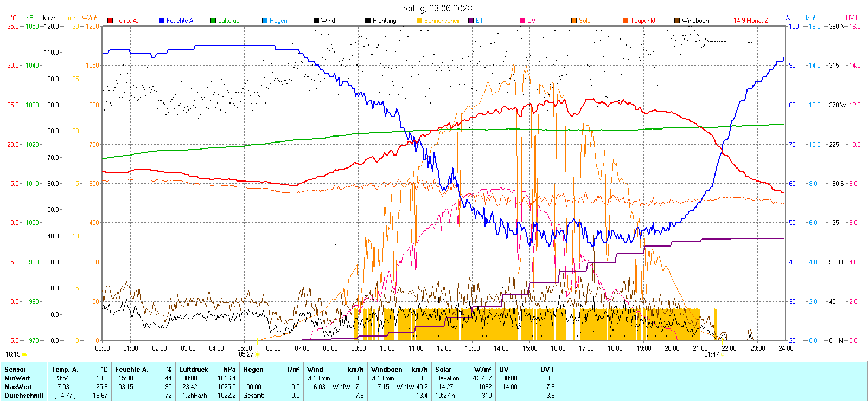Click the light blue Regen legend square
Viewport: 868px width, 401px height.
point(265,21)
